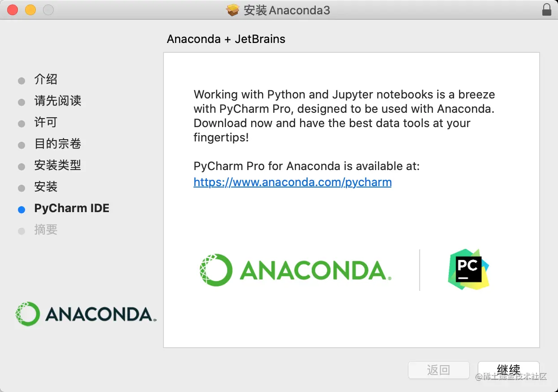
Task: Click the blue step indicator next to PyCharm IDE
Action: 21,209
